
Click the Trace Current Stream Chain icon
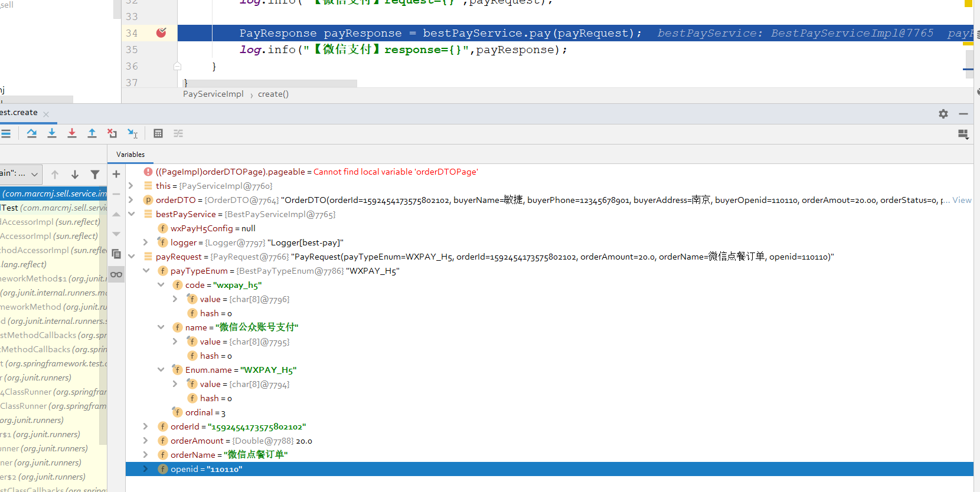[178, 133]
